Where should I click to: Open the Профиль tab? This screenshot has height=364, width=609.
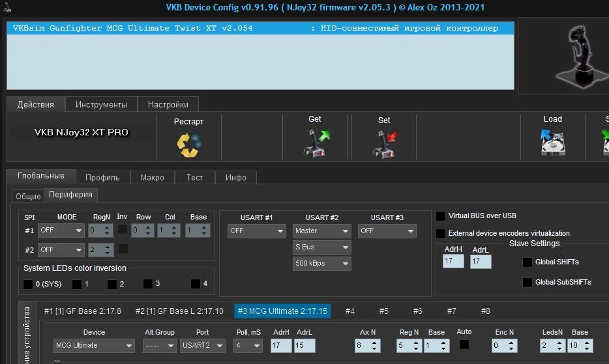point(102,177)
